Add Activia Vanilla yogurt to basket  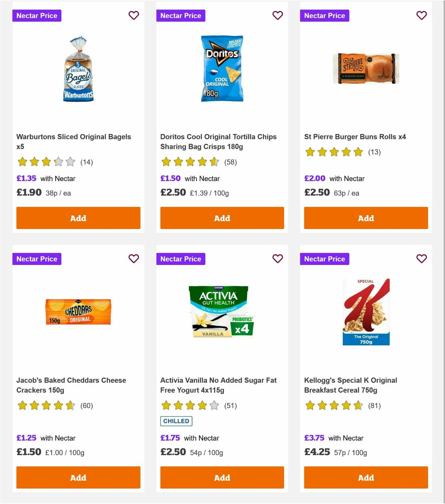click(x=222, y=478)
